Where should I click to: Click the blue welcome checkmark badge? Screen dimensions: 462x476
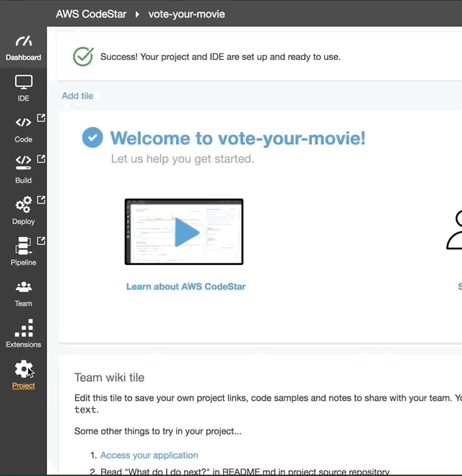coord(92,137)
